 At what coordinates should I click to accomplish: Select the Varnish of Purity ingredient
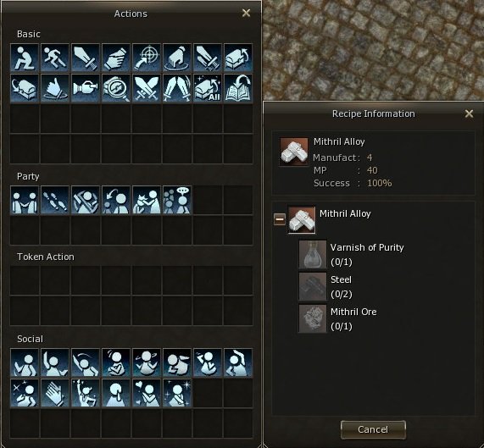(x=352, y=255)
